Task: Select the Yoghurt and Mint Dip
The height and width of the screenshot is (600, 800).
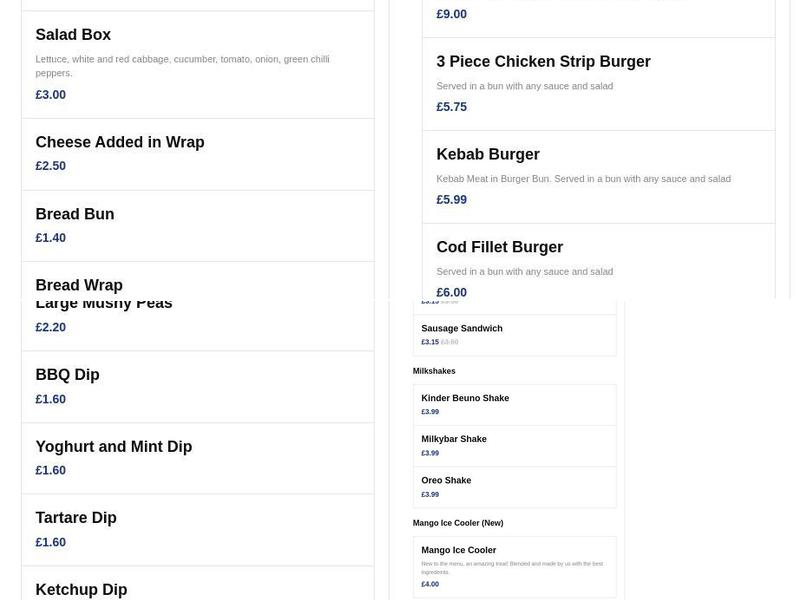Action: [114, 446]
